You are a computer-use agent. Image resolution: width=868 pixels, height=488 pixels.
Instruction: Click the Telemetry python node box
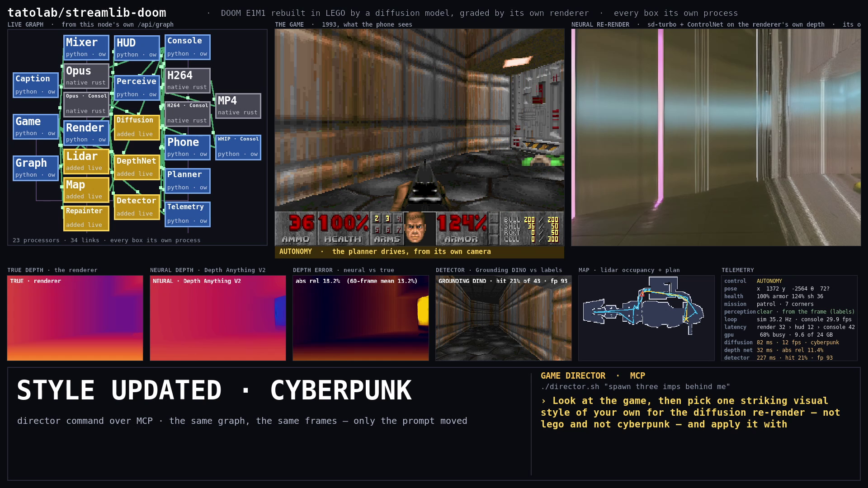[x=187, y=214]
